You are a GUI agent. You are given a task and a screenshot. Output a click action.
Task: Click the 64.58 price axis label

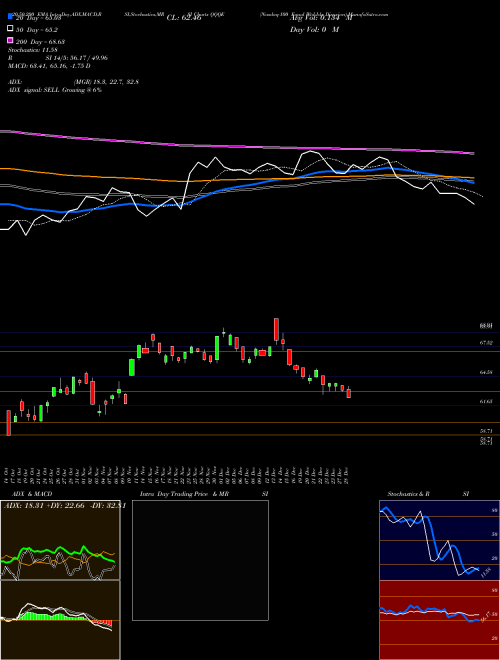pos(486,372)
